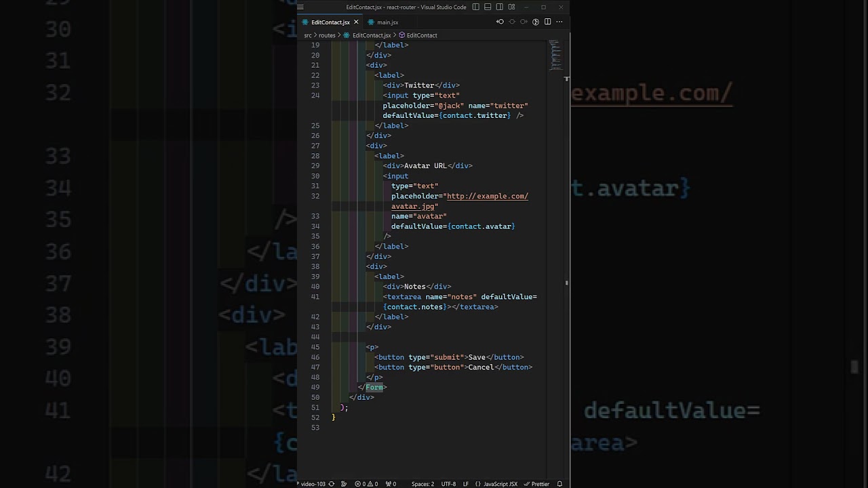This screenshot has width=868, height=488.
Task: Open changes (source control) editor icon
Action: [x=536, y=22]
